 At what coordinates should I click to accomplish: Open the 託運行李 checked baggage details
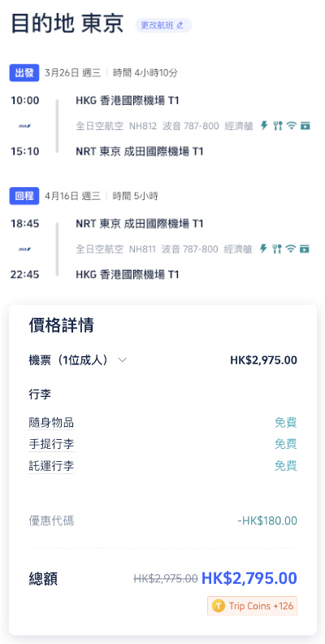[51, 466]
